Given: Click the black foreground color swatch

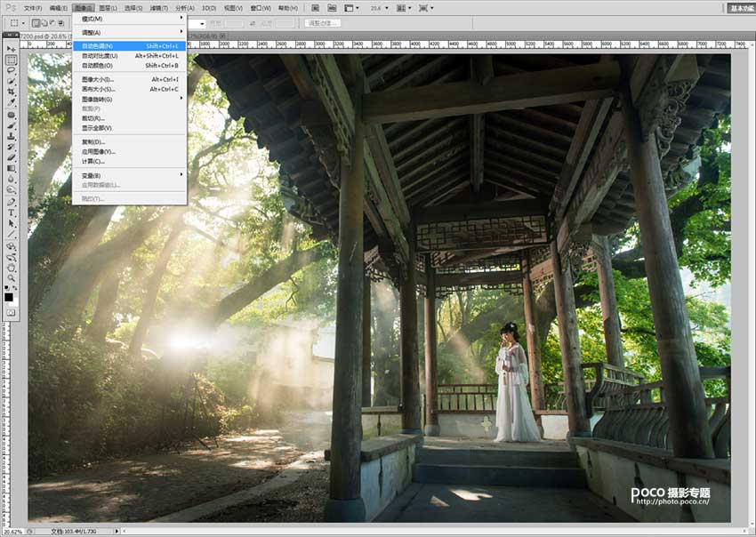Looking at the screenshot, I should click(10, 298).
